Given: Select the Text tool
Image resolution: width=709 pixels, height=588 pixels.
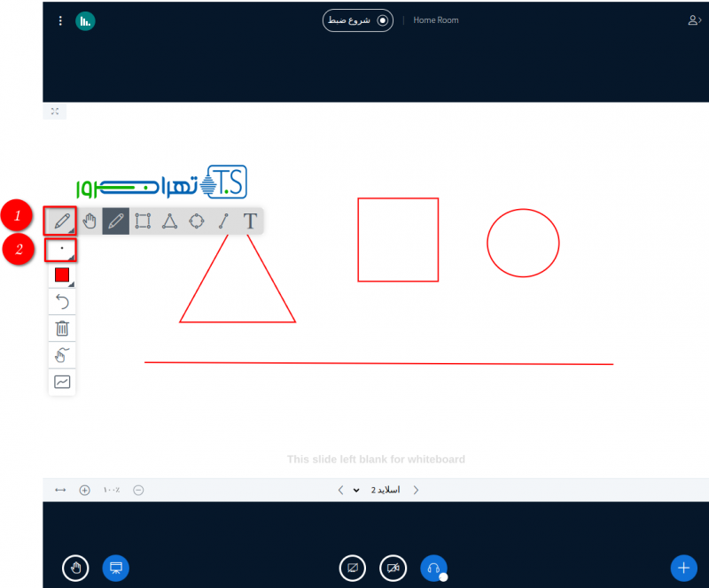Looking at the screenshot, I should point(251,220).
